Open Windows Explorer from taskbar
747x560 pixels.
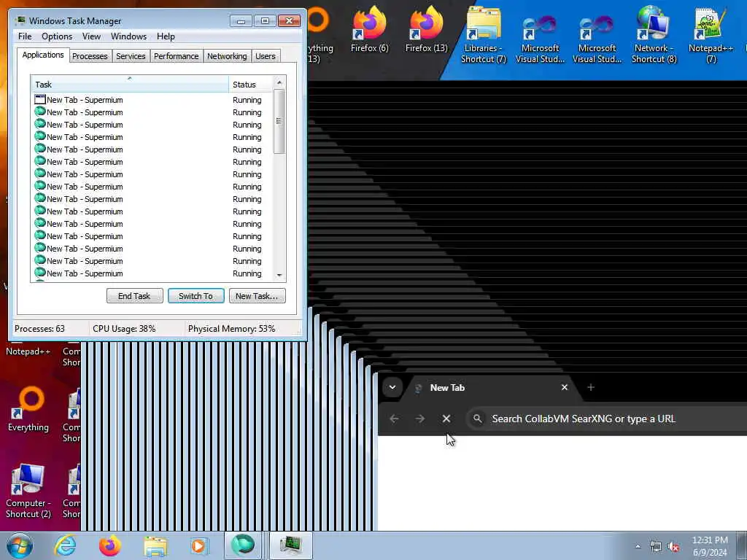coord(155,545)
